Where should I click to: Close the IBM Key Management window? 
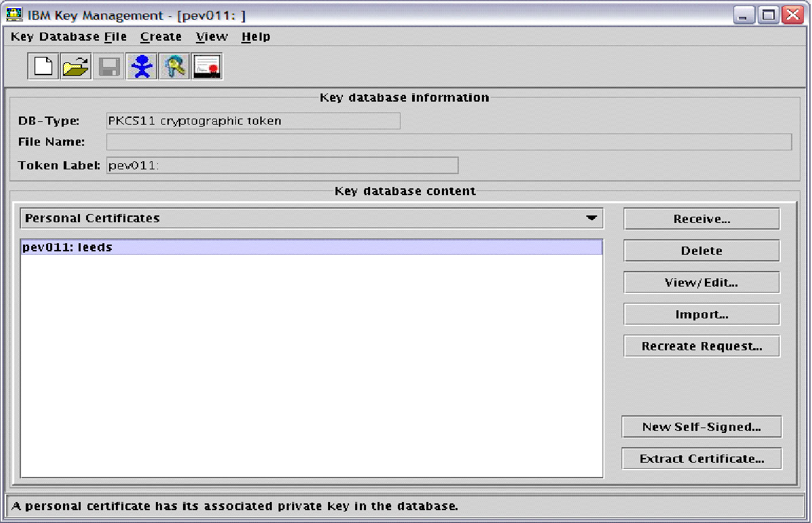(793, 14)
